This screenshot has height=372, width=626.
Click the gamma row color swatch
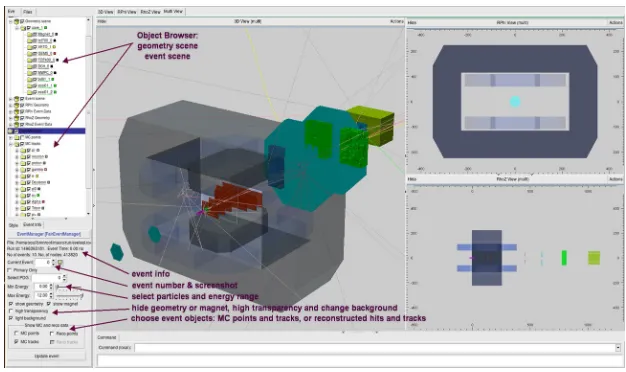pyautogui.click(x=46, y=170)
